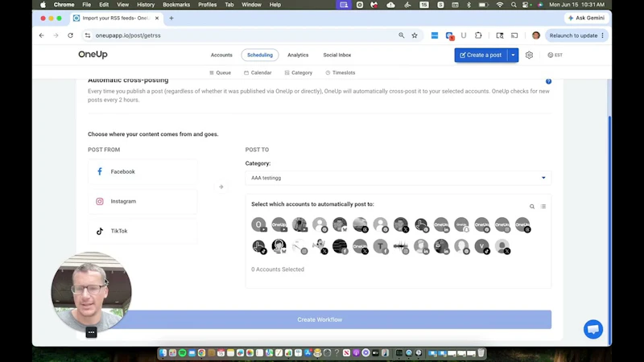Open the Social Inbox tab
The width and height of the screenshot is (644, 362).
[x=336, y=55]
